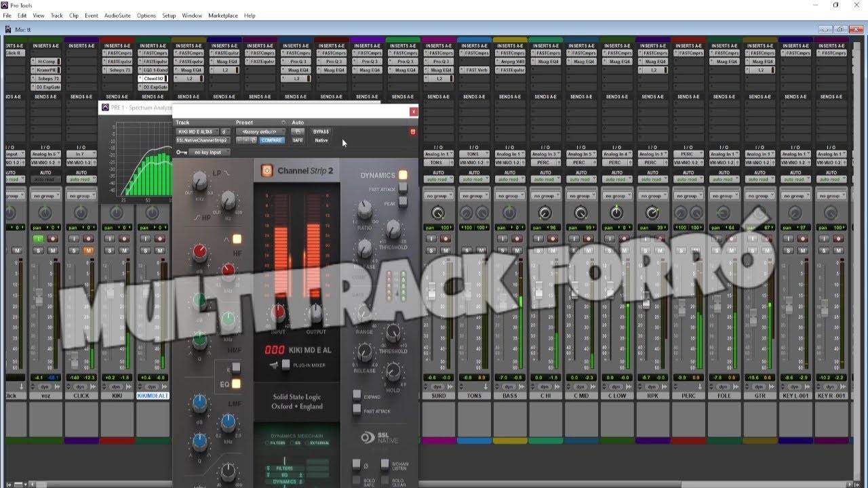Open the Preset menu triangle in plugin header
Screen dimensions: 868x488
(283, 123)
